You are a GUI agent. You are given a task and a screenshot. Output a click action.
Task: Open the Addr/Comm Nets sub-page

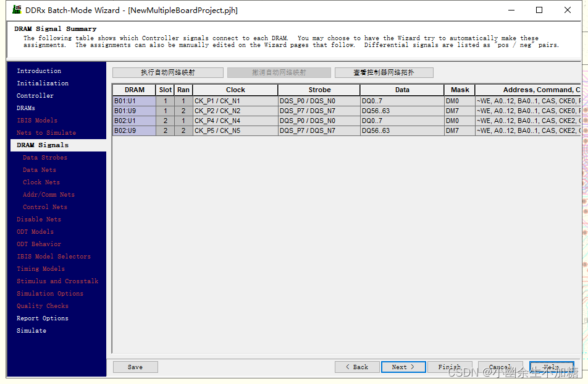click(x=48, y=195)
